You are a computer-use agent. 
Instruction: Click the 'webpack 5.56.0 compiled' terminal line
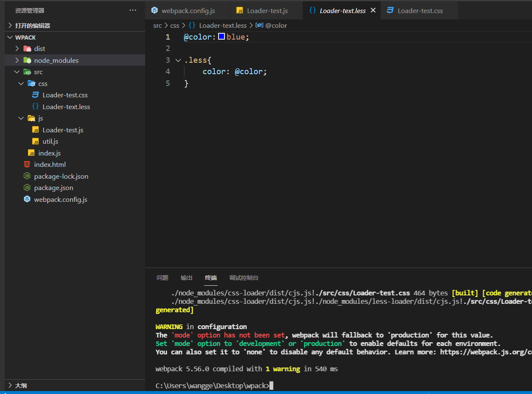click(247, 369)
